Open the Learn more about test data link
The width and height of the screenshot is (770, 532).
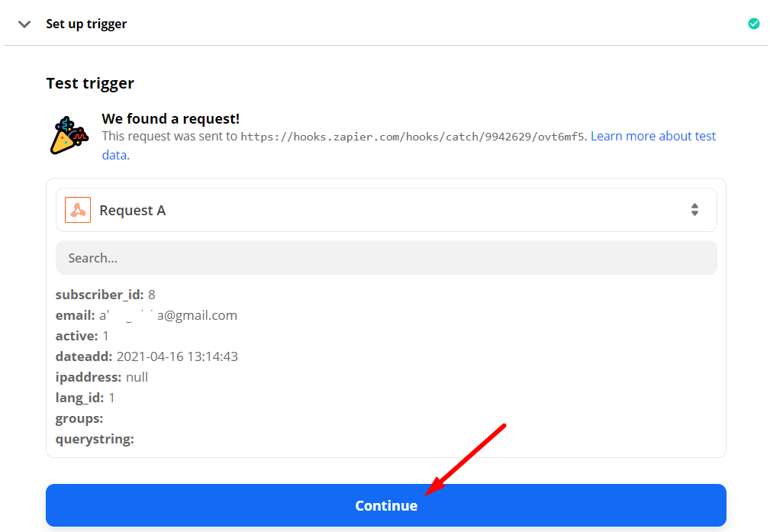click(x=652, y=137)
